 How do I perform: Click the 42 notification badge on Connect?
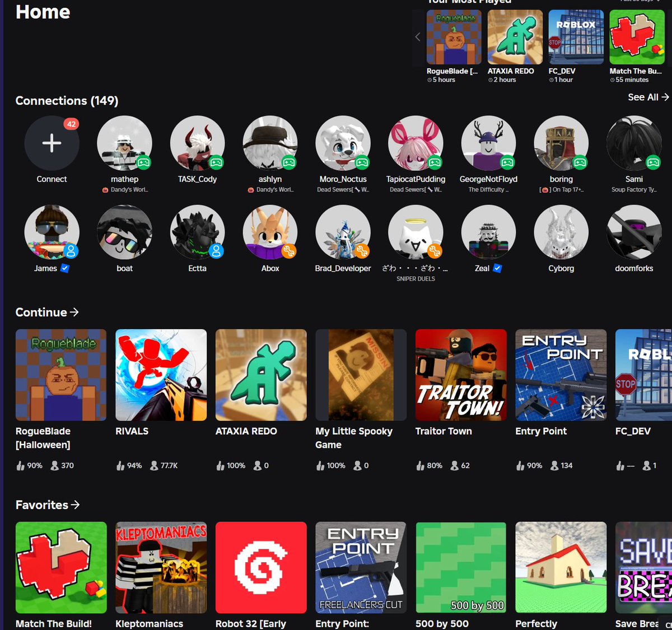71,124
